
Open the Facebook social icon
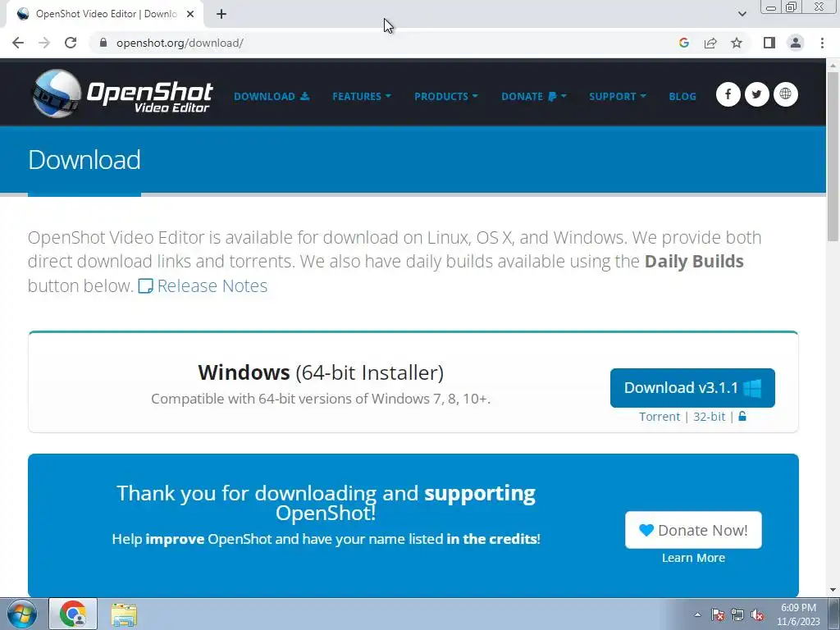coord(728,94)
